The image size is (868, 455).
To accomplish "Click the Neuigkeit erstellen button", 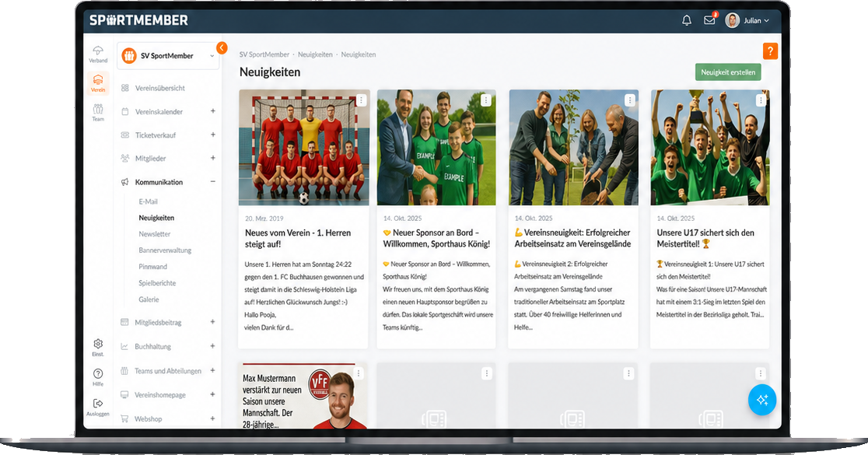I will coord(728,72).
